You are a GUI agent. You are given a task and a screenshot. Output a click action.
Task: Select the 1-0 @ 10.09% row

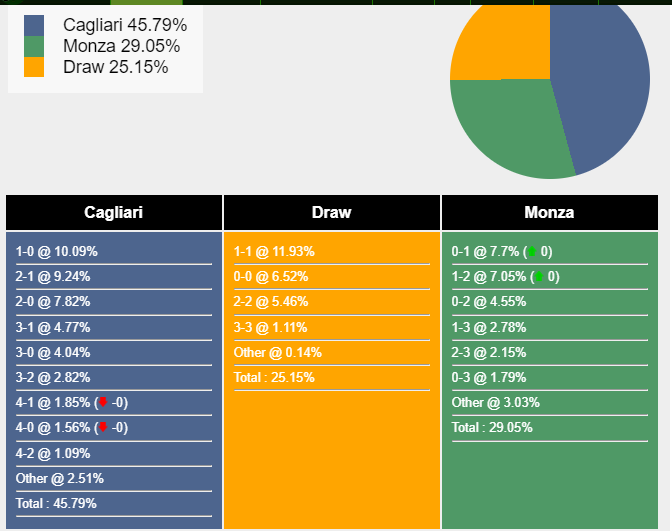[x=114, y=252]
